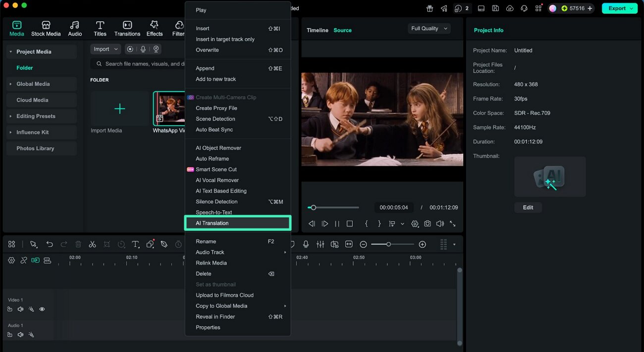Click the fullscreen expand icon in preview
644x352 pixels.
tap(452, 224)
